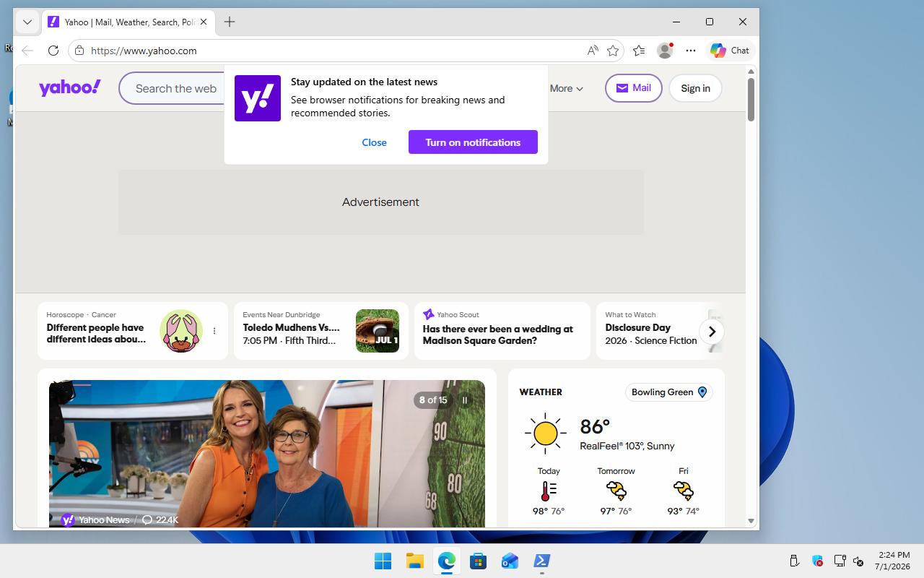Open the taskbar clock and date
The width and height of the screenshot is (924, 578).
(892, 561)
